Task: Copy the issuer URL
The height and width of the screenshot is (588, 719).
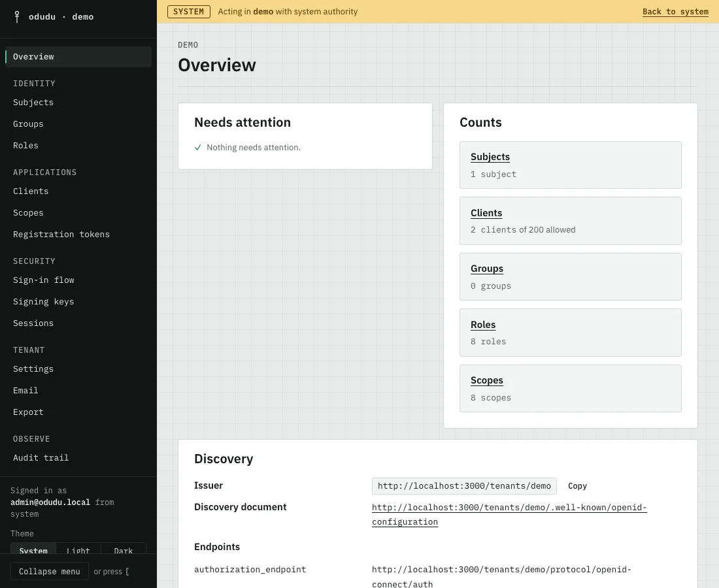Action: point(577,486)
